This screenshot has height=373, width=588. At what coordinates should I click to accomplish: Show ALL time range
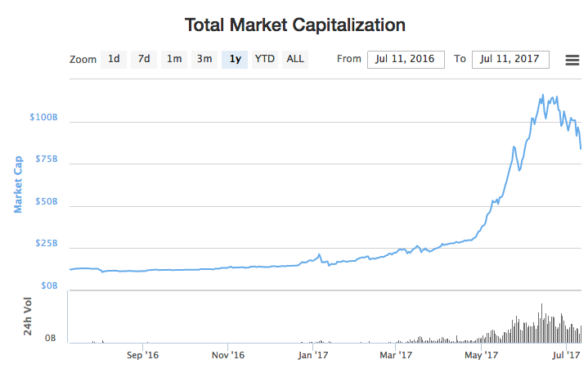click(295, 59)
